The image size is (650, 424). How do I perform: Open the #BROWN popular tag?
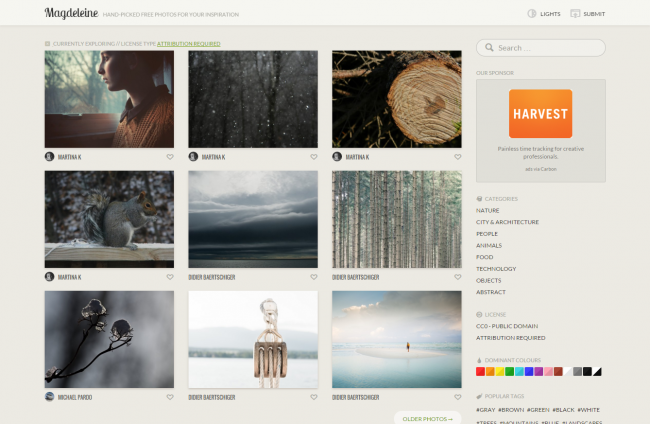(x=511, y=409)
